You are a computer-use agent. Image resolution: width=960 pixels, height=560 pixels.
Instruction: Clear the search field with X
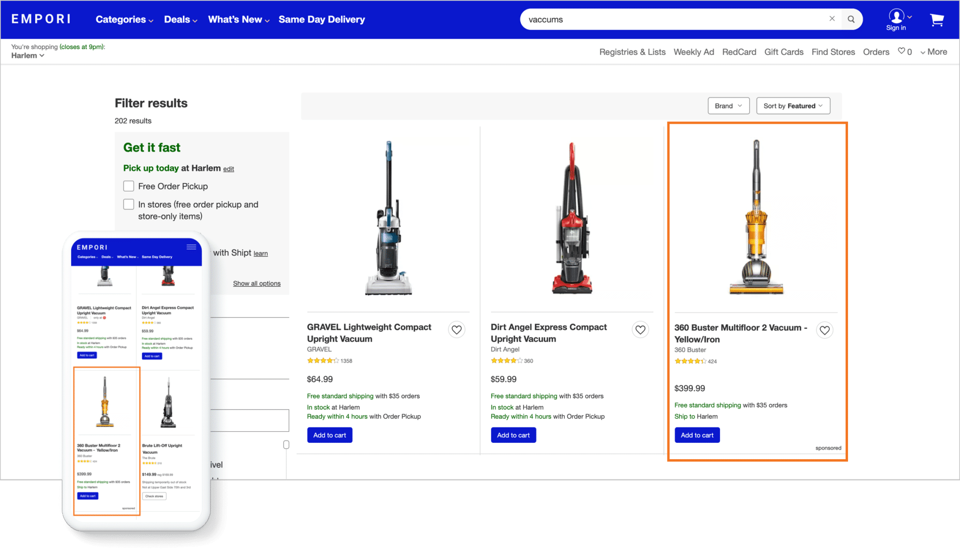click(832, 19)
